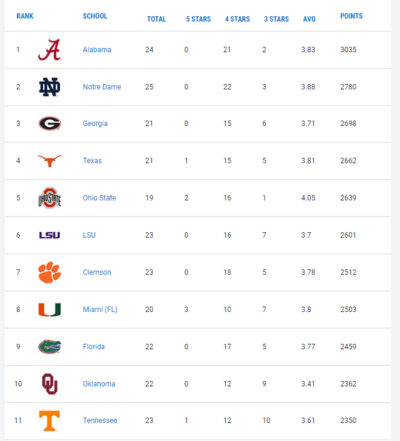Open the Ohio State logo
Image resolution: width=400 pixels, height=441 pixels.
(x=49, y=198)
